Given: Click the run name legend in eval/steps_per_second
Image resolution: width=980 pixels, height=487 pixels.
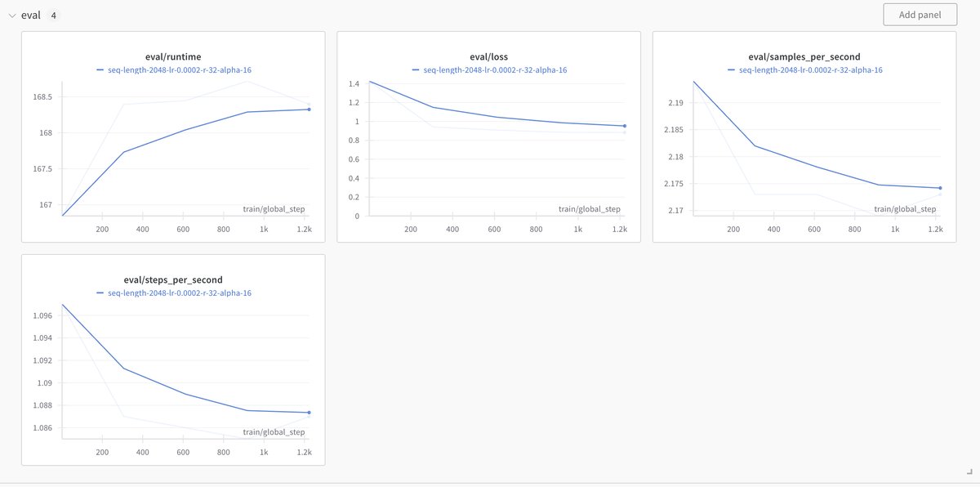Looking at the screenshot, I should pyautogui.click(x=179, y=293).
